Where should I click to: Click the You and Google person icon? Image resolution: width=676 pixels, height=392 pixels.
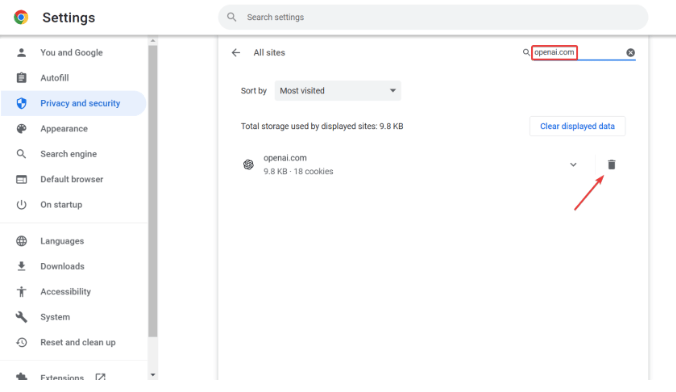click(21, 53)
